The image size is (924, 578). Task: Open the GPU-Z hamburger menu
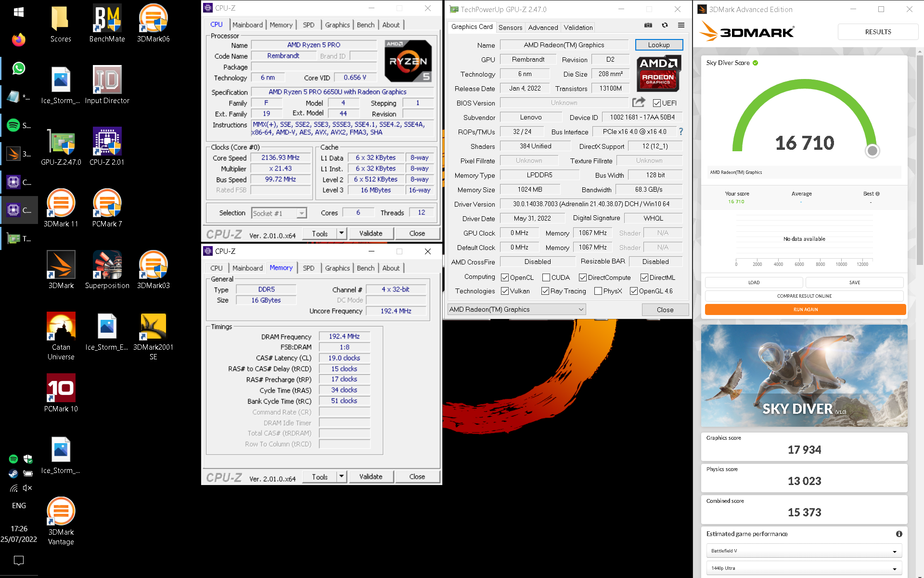[681, 25]
